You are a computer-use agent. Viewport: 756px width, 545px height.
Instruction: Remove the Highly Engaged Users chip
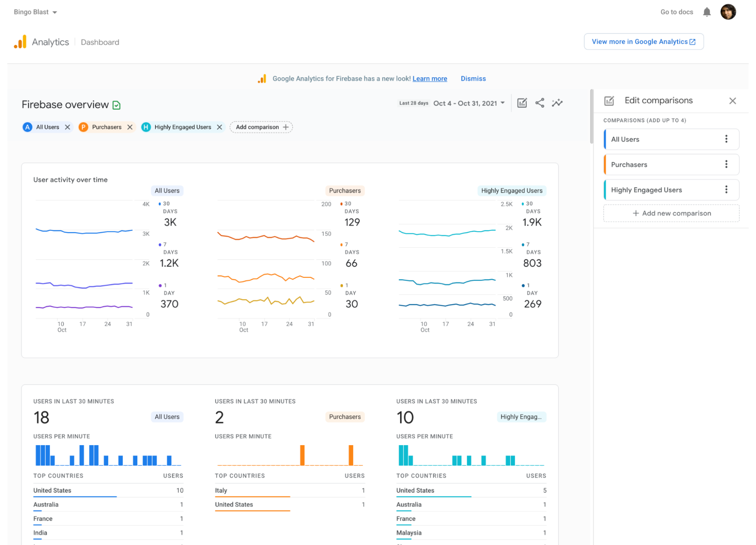219,127
